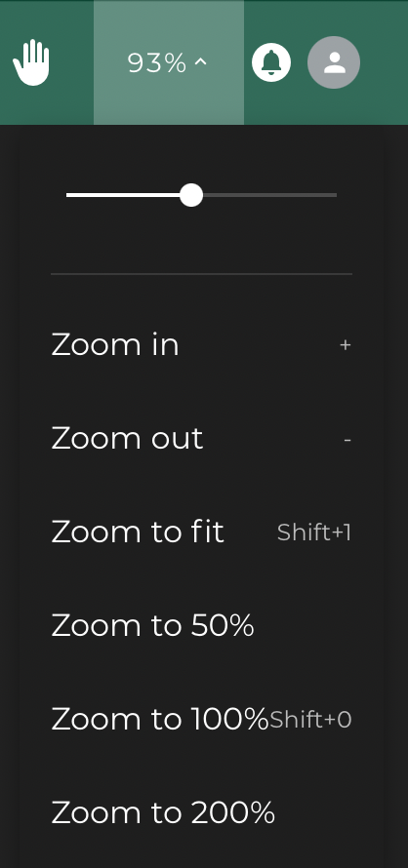
Task: Click the Shift+1 shortcut label
Action: tap(314, 532)
